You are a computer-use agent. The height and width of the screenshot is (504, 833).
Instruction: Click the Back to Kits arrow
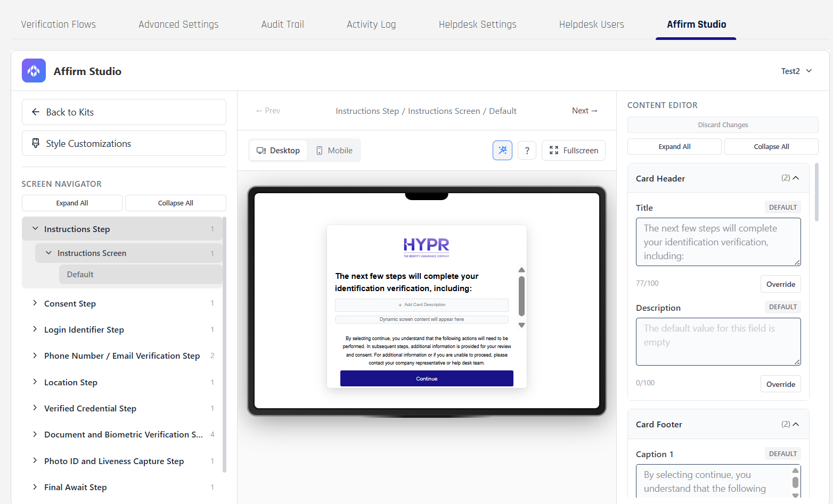pos(36,112)
